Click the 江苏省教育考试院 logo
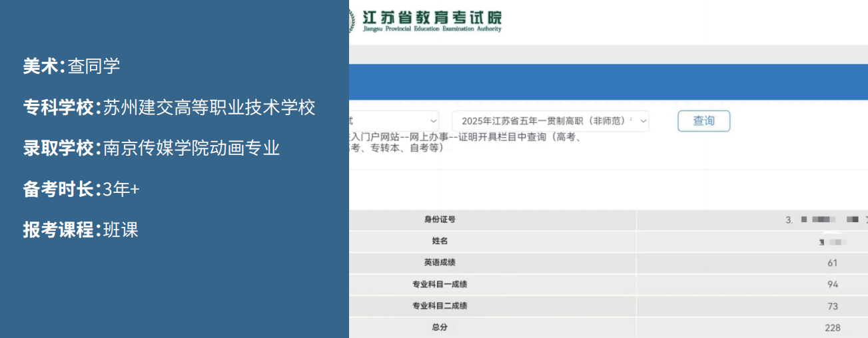868x338 pixels. tap(425, 21)
